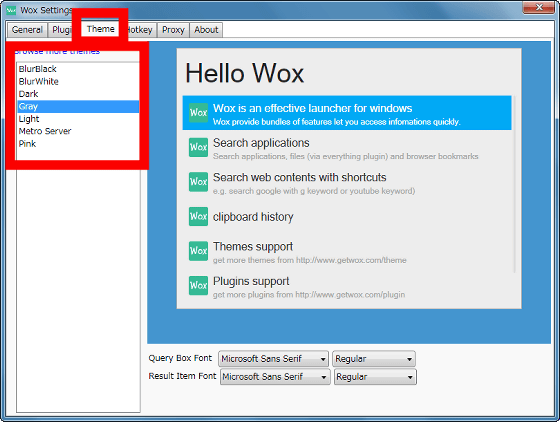Open the Plugin tab

coord(61,30)
